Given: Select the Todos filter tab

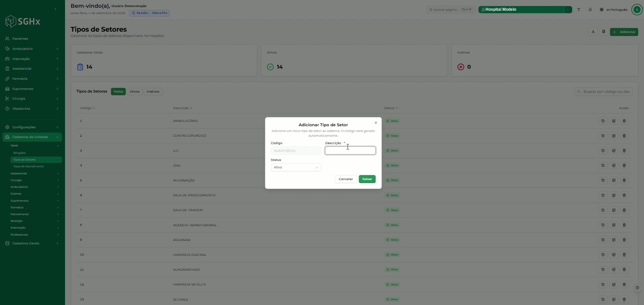Looking at the screenshot, I should (118, 92).
